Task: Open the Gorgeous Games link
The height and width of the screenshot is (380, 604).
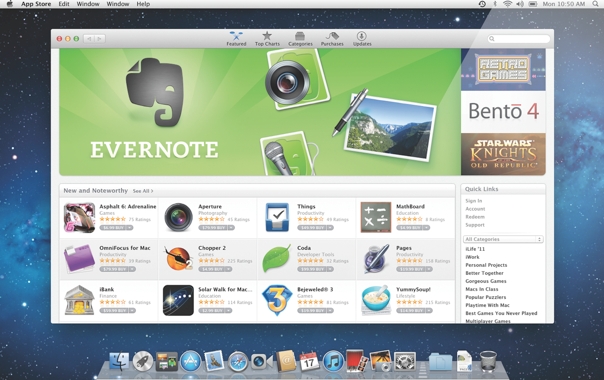Action: [486, 281]
